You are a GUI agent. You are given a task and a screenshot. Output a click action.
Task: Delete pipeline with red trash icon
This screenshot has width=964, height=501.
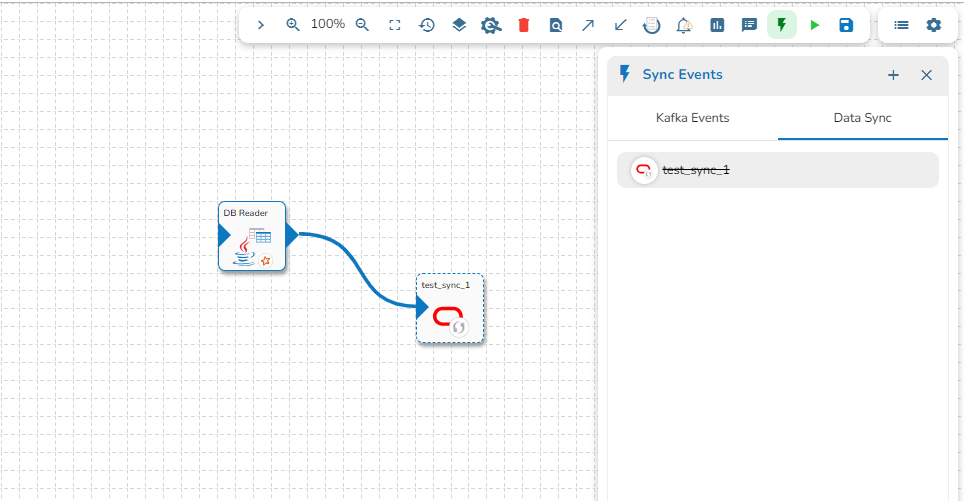[x=523, y=25]
